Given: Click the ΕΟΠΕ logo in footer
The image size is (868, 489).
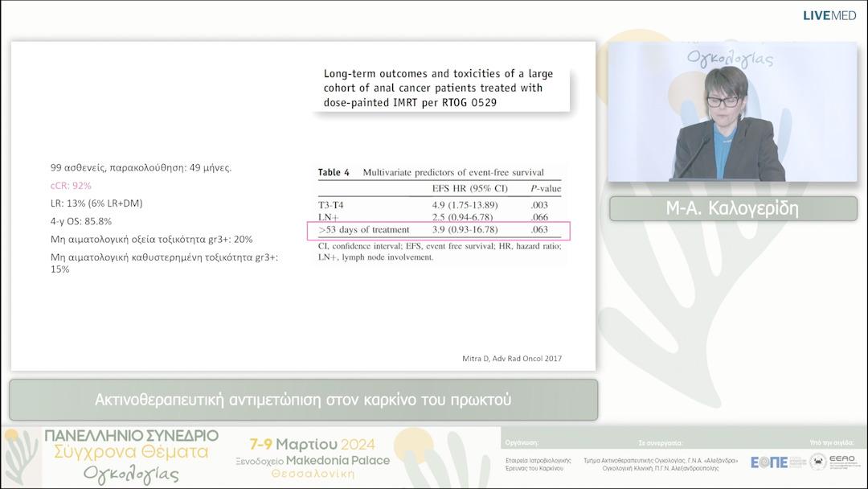Looking at the screenshot, I should tap(768, 462).
